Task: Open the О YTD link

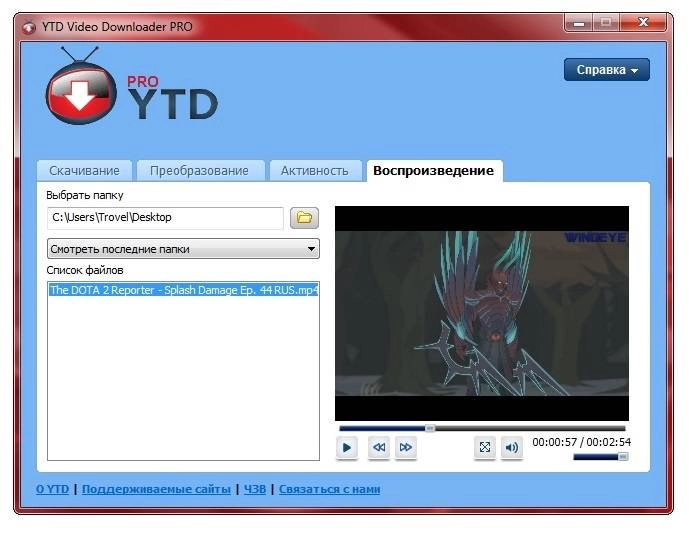Action: (52, 489)
